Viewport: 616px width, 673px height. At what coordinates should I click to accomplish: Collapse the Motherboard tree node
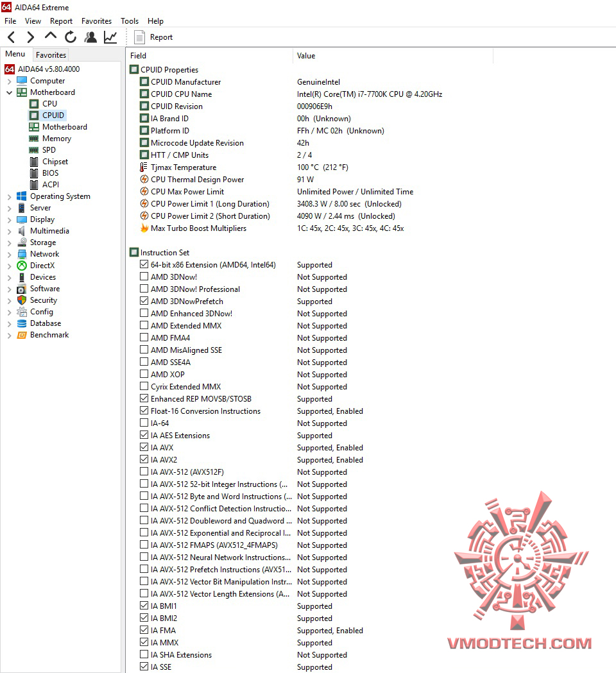point(10,92)
